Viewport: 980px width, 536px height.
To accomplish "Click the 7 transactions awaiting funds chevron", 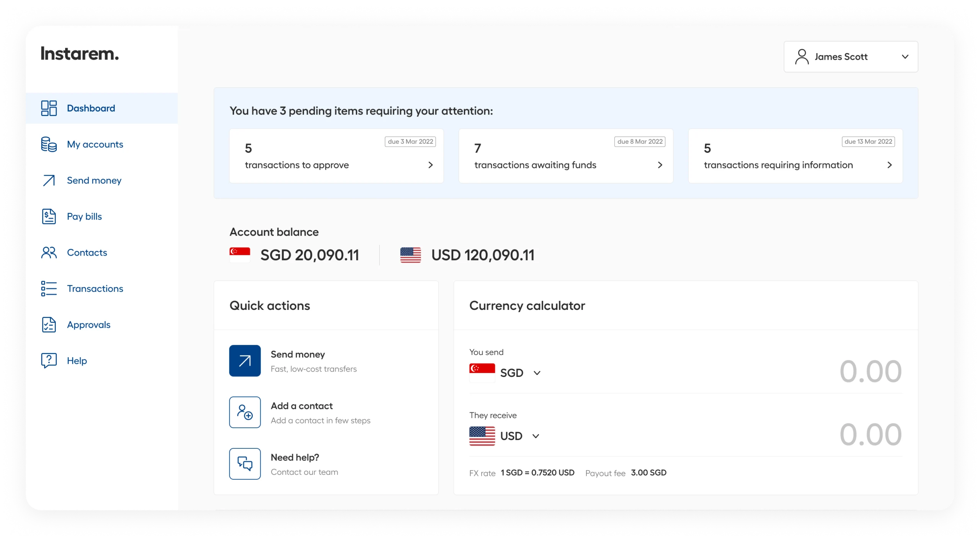I will 660,165.
